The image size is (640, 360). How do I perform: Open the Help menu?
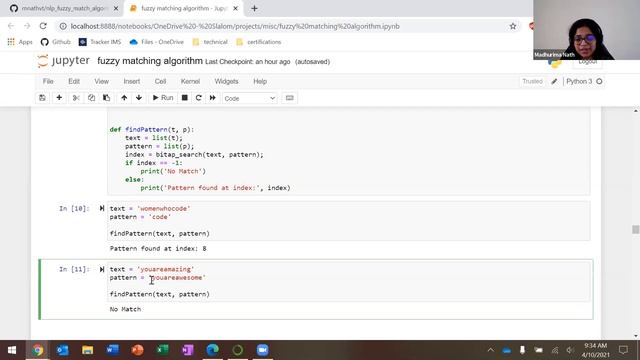point(260,81)
